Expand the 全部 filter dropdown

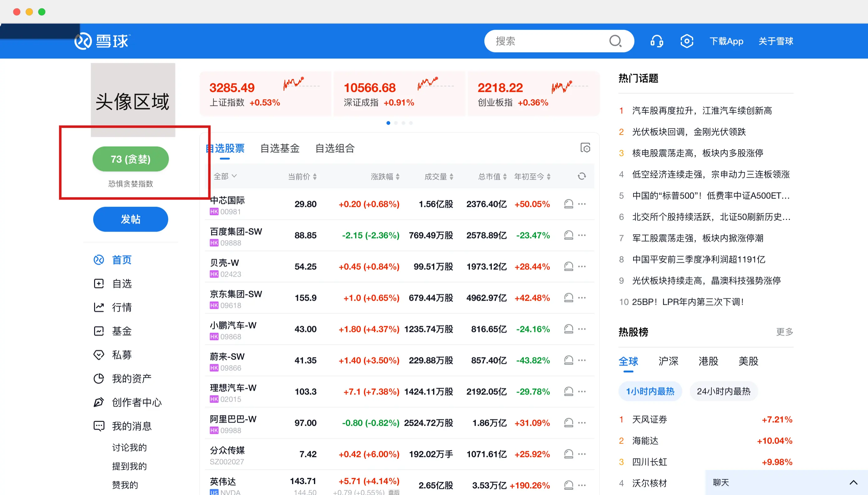(225, 176)
